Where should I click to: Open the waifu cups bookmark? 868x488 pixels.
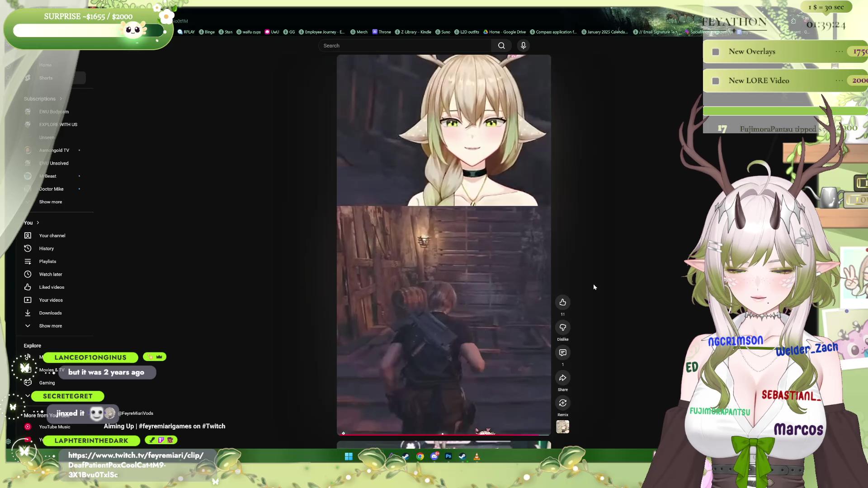click(249, 32)
